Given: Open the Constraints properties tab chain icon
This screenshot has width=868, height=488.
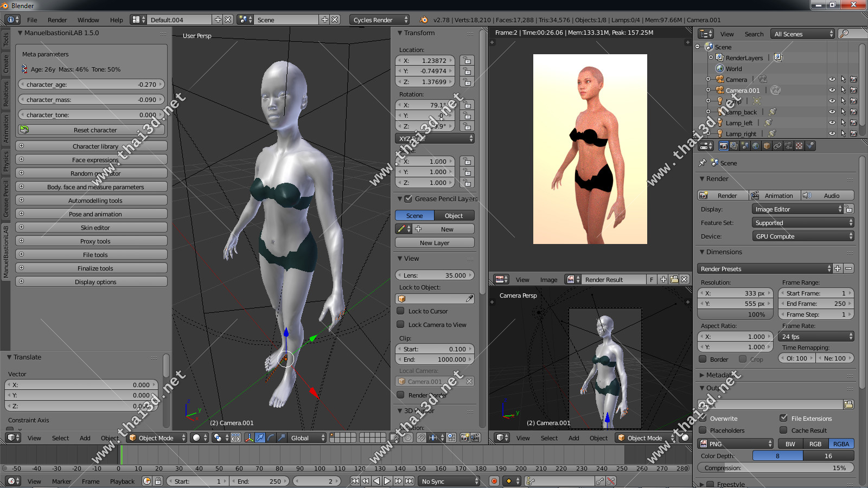Looking at the screenshot, I should [777, 146].
